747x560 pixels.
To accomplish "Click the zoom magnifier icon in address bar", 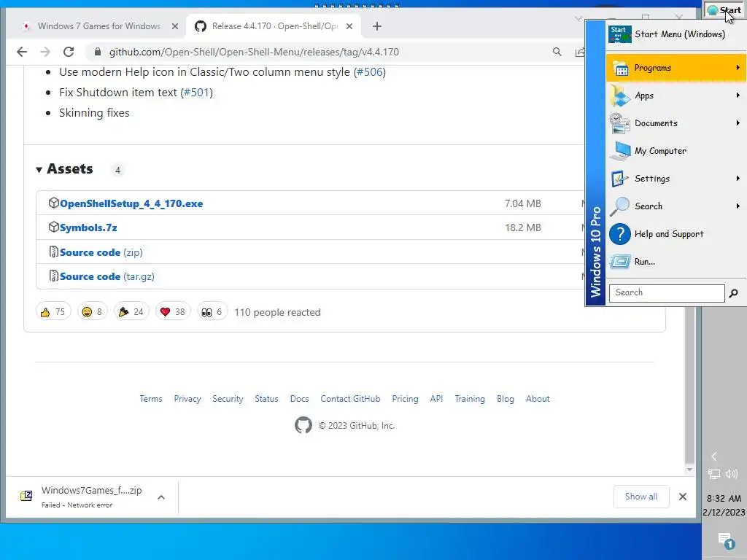I will (557, 52).
